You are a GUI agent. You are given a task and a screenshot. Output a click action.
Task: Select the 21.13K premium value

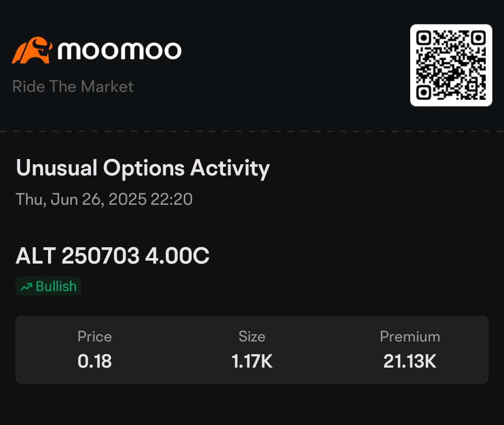pos(410,361)
